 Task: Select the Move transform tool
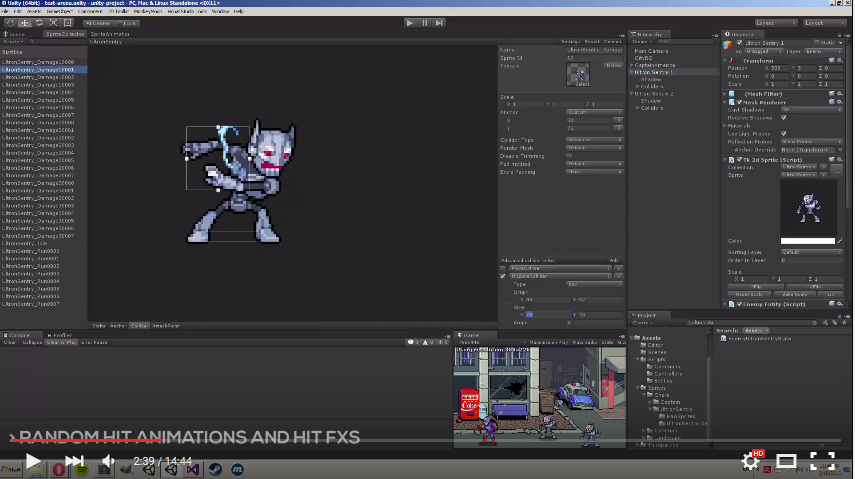coord(25,22)
